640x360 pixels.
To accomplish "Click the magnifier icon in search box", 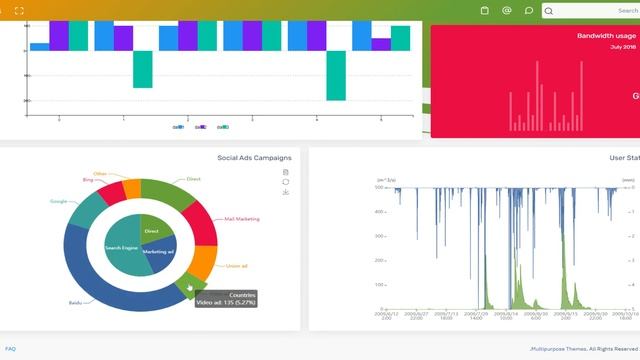I will [x=549, y=11].
